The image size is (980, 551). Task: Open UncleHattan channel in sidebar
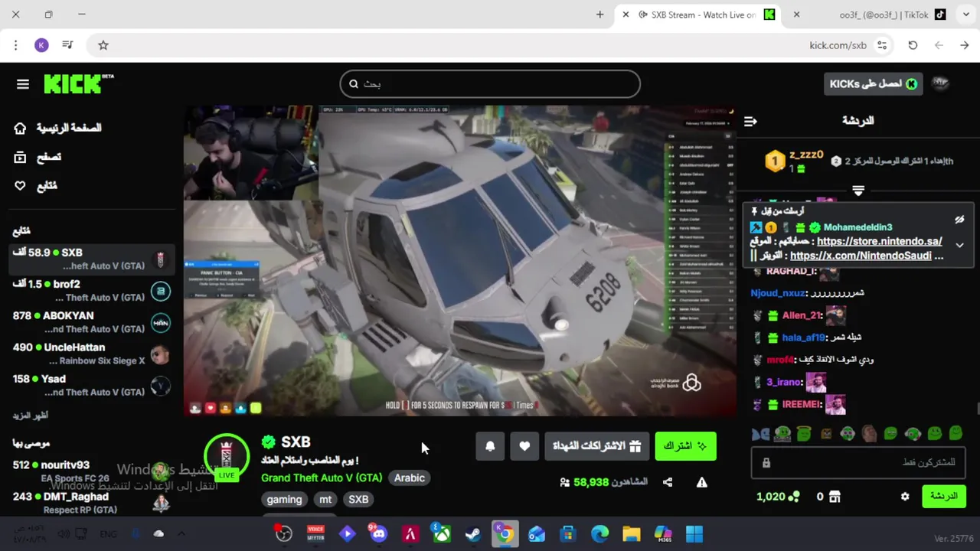[92, 354]
